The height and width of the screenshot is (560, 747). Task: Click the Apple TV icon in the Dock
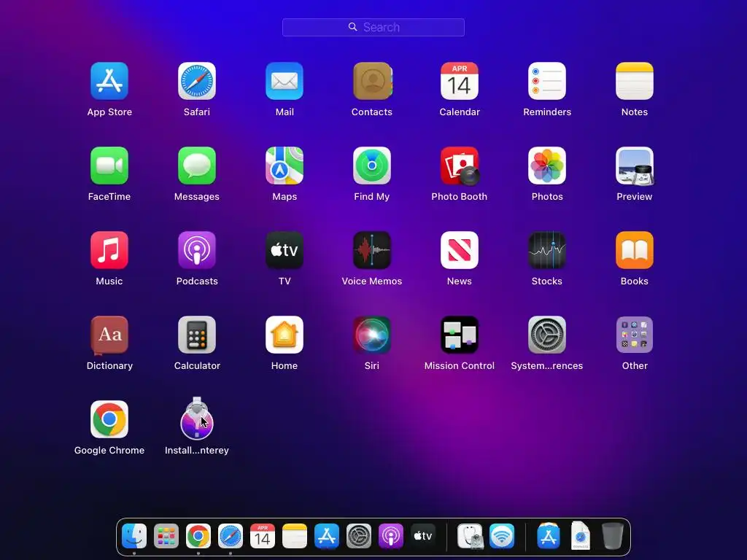coord(423,536)
